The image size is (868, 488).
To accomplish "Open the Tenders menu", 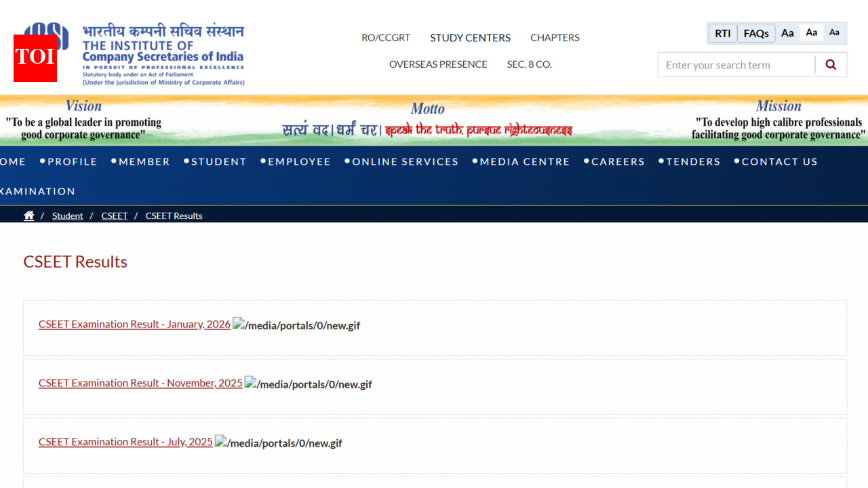I will point(693,161).
